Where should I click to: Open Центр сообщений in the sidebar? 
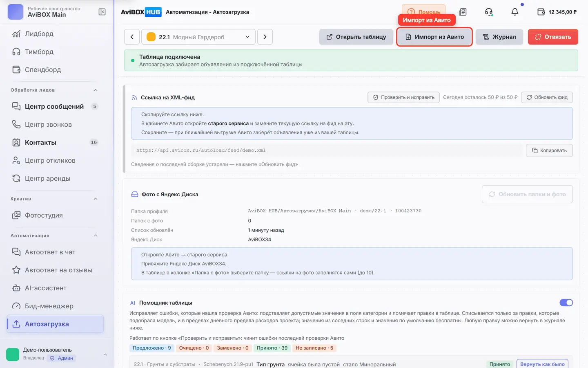click(x=56, y=106)
